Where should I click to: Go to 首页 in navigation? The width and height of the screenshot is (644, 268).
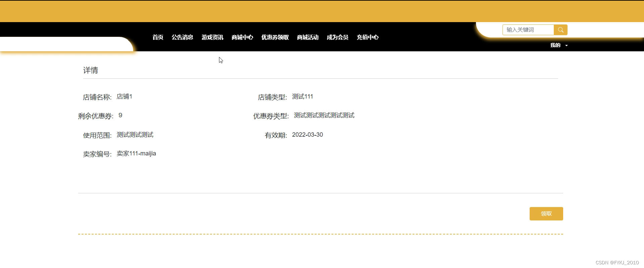pos(158,37)
